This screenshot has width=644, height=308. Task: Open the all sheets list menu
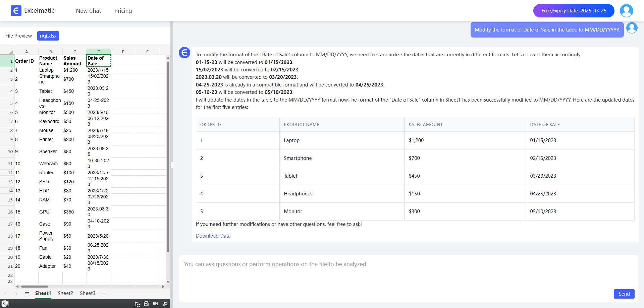pos(27,294)
